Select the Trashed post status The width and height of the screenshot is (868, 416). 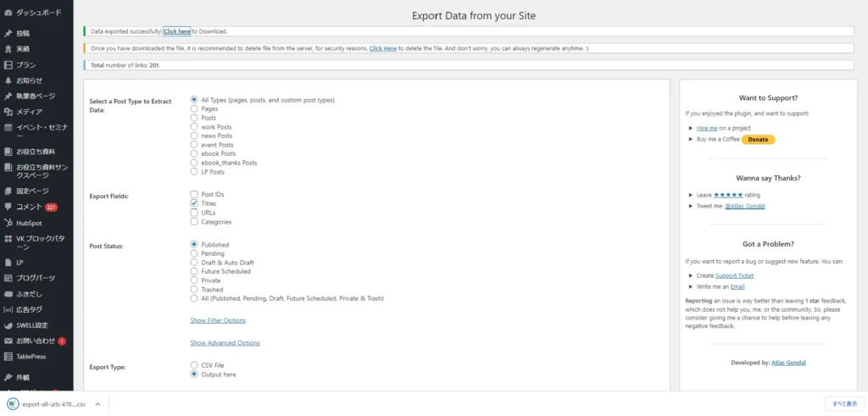click(x=194, y=289)
